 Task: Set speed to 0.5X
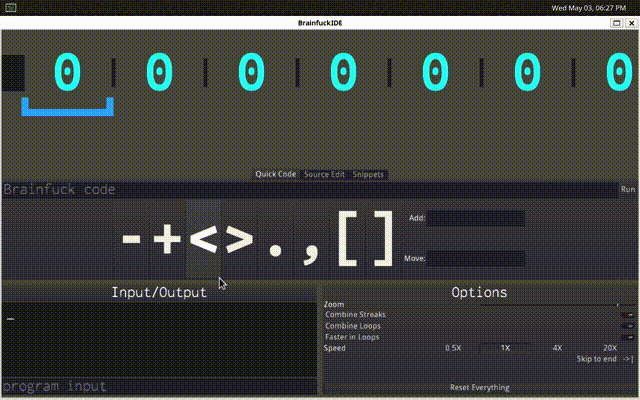pos(453,348)
